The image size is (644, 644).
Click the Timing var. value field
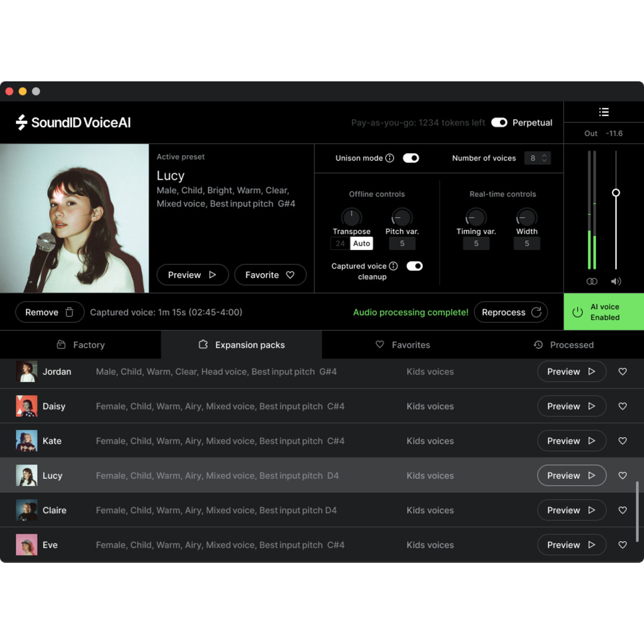coord(476,243)
